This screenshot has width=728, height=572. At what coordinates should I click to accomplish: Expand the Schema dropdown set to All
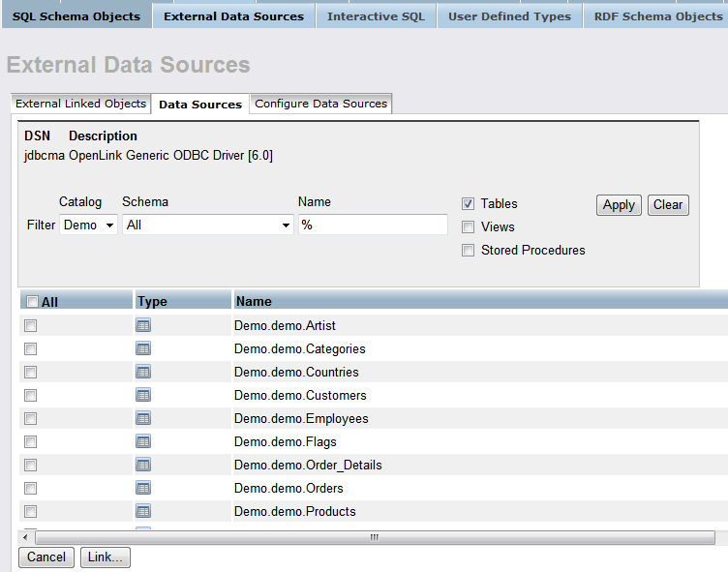[208, 225]
